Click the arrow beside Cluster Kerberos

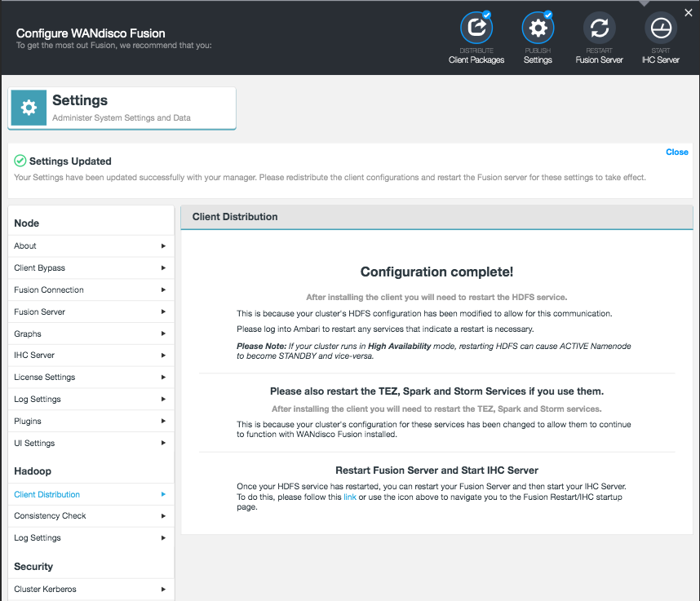pyautogui.click(x=163, y=589)
